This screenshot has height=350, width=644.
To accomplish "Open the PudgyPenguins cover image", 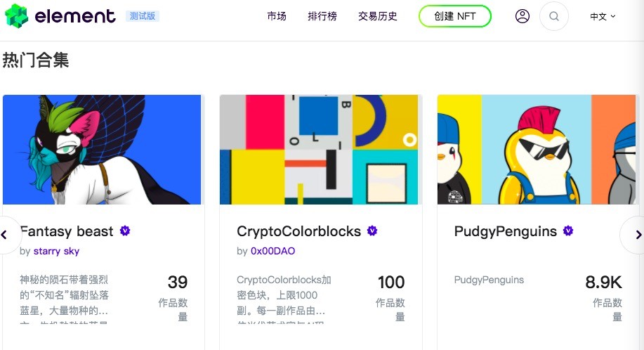I will click(x=537, y=150).
